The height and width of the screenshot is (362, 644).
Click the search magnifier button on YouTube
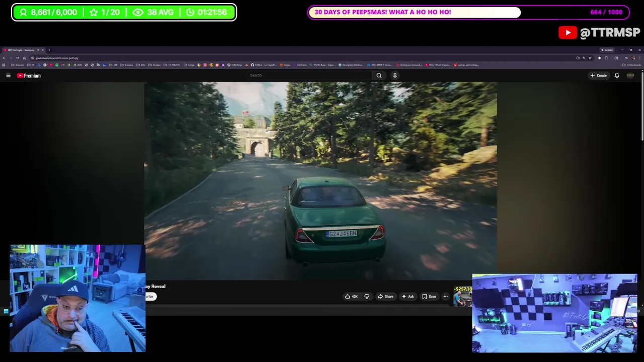coord(379,75)
